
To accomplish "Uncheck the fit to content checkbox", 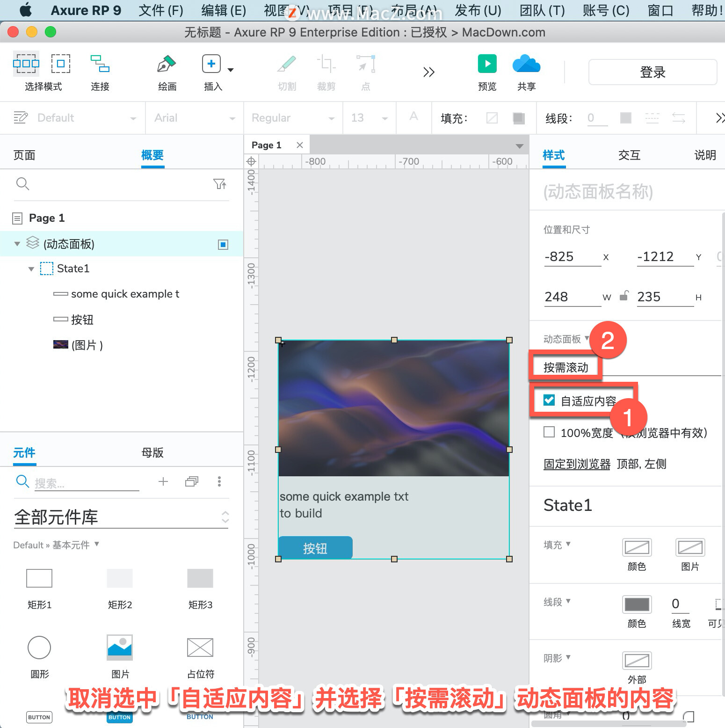I will tap(549, 400).
